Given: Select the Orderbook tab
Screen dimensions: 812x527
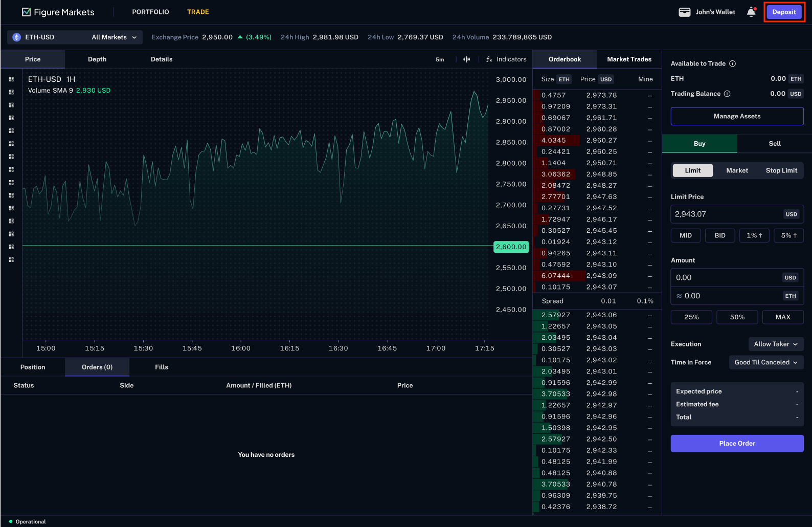Looking at the screenshot, I should 565,59.
